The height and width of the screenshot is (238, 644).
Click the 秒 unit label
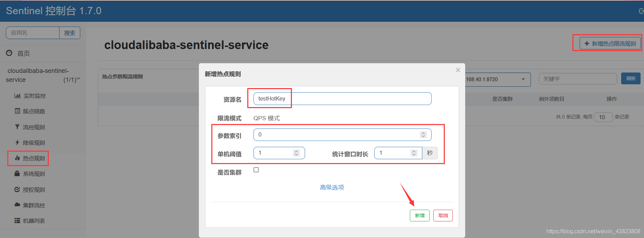click(x=430, y=153)
